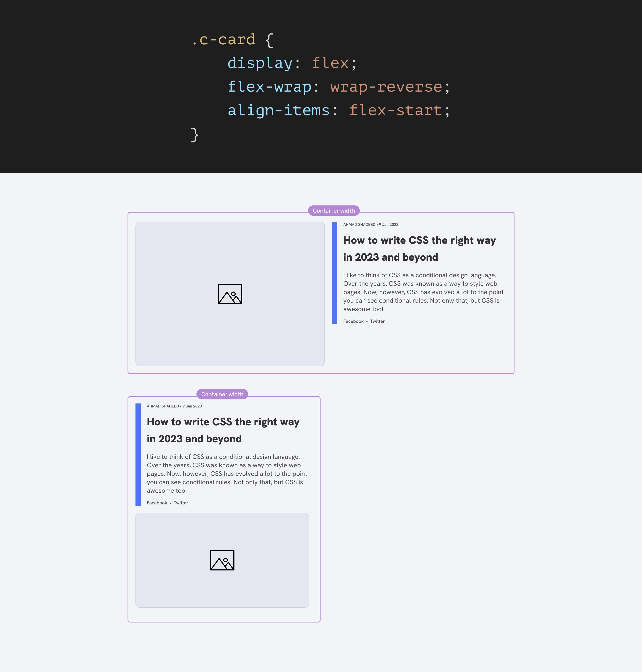642x672 pixels.
Task: Click the Twitter link in the narrow card
Action: (x=181, y=503)
